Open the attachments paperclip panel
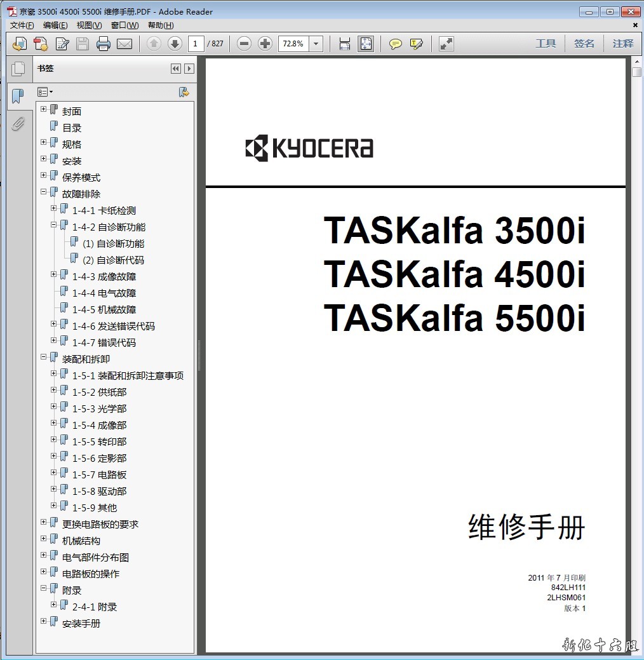 tap(18, 123)
